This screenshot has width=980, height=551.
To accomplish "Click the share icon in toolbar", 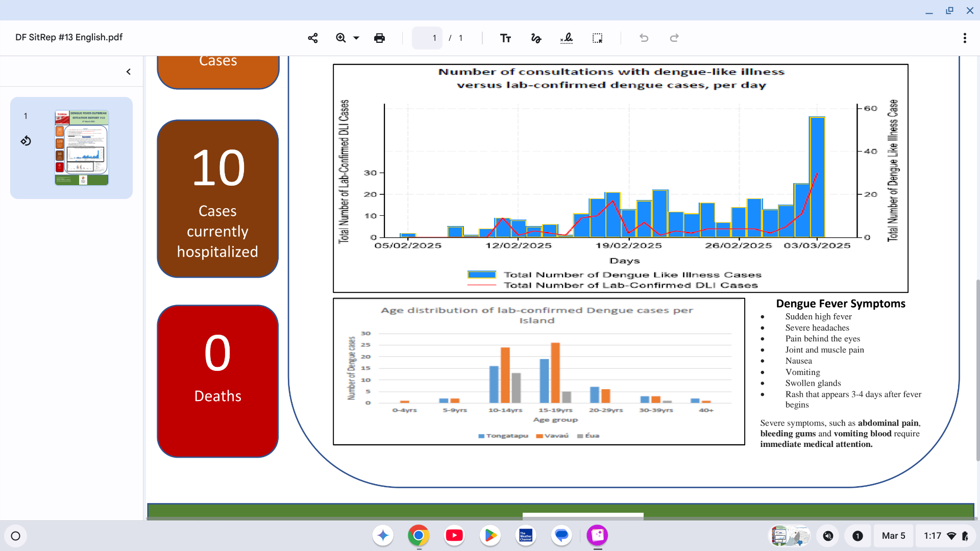I will tap(313, 38).
